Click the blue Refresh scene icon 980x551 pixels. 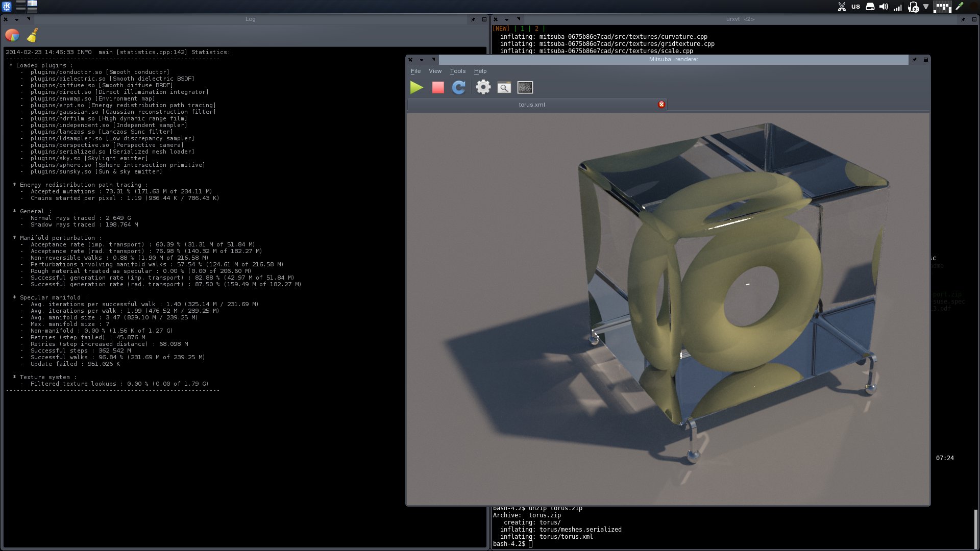tap(458, 87)
